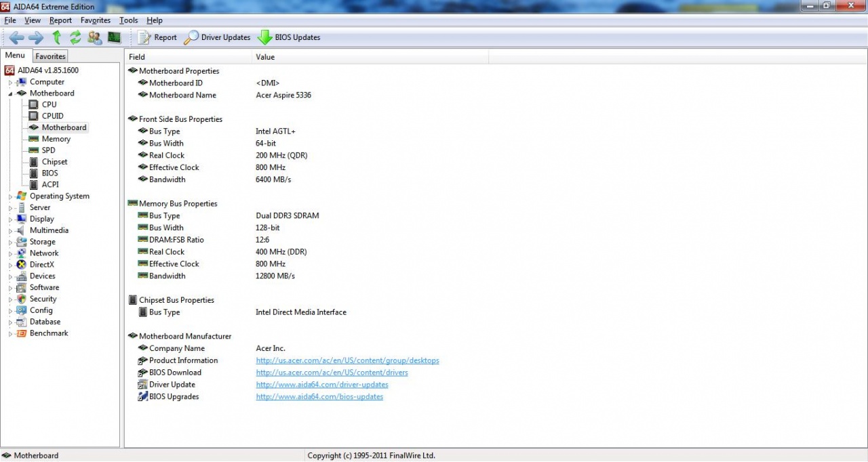Collapse the Motherboard tree node
Image resolution: width=868 pixels, height=462 pixels.
tap(10, 93)
